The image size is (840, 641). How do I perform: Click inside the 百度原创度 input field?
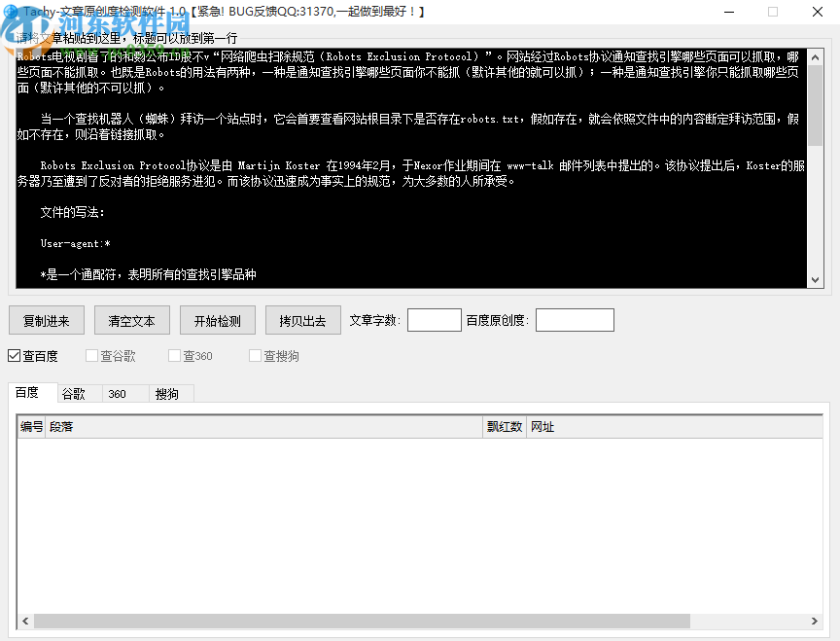point(574,319)
